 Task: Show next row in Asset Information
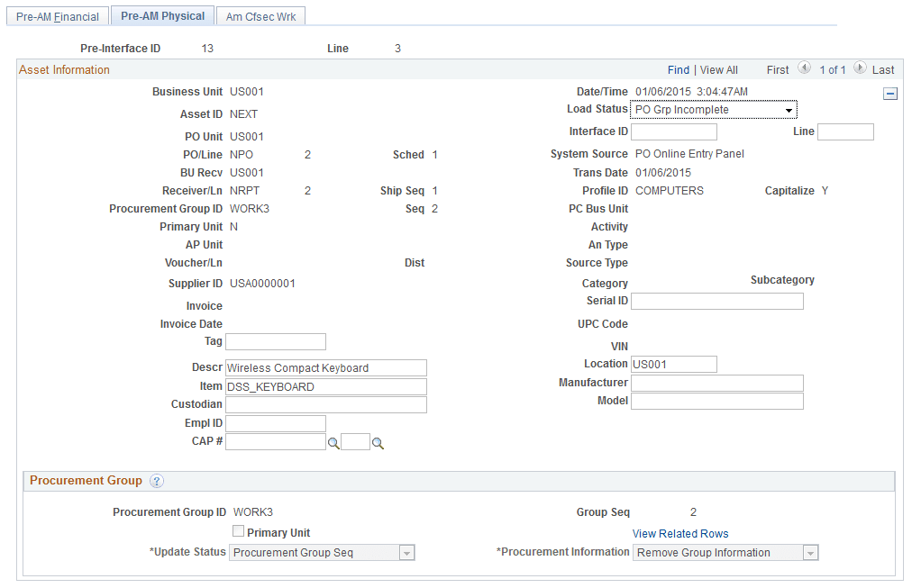pyautogui.click(x=860, y=68)
